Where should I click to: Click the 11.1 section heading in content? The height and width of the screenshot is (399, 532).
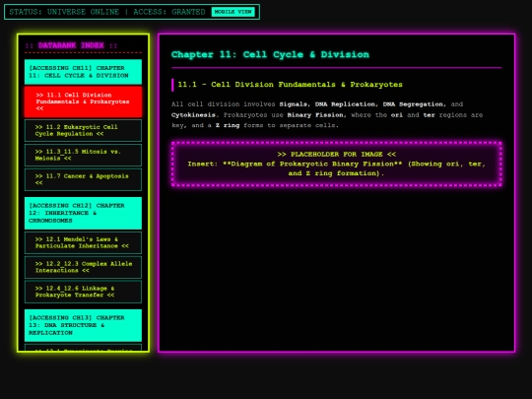(x=290, y=85)
